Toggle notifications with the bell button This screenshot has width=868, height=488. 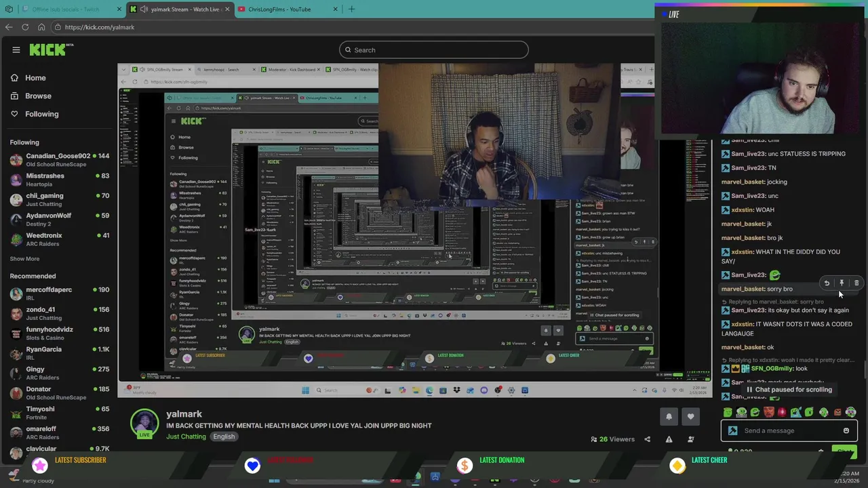tap(669, 417)
